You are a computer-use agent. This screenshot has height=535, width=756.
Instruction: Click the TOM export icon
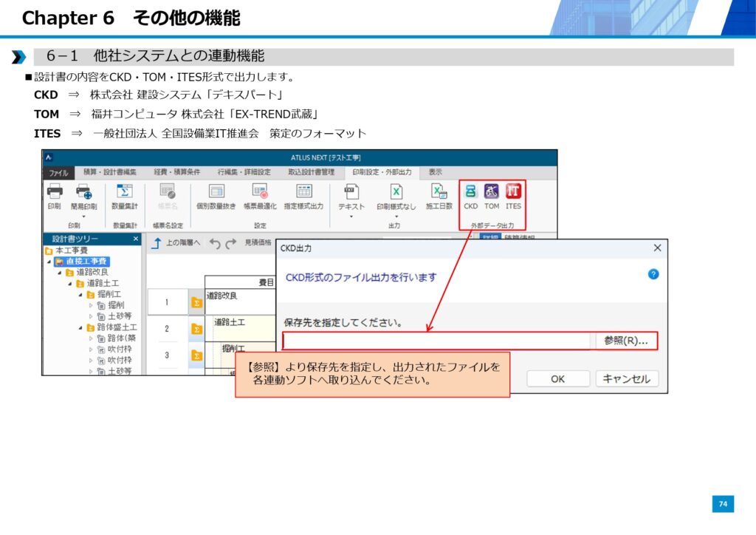[x=492, y=193]
